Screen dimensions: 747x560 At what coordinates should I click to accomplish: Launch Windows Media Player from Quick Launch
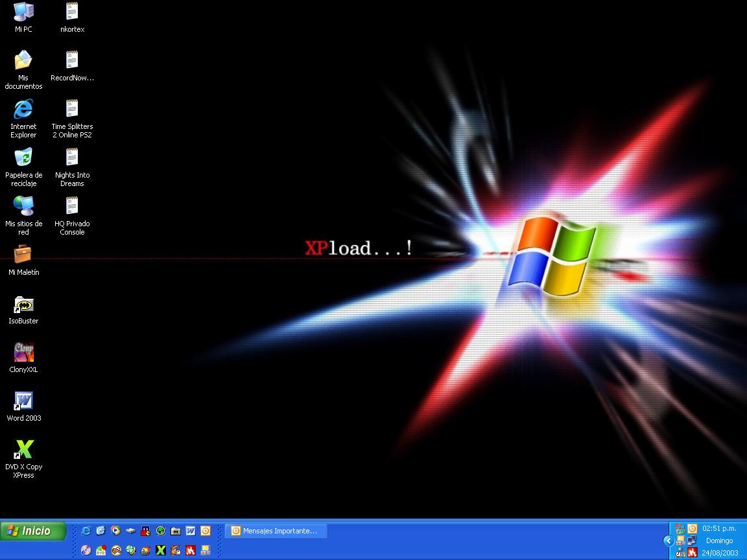pyautogui.click(x=115, y=531)
